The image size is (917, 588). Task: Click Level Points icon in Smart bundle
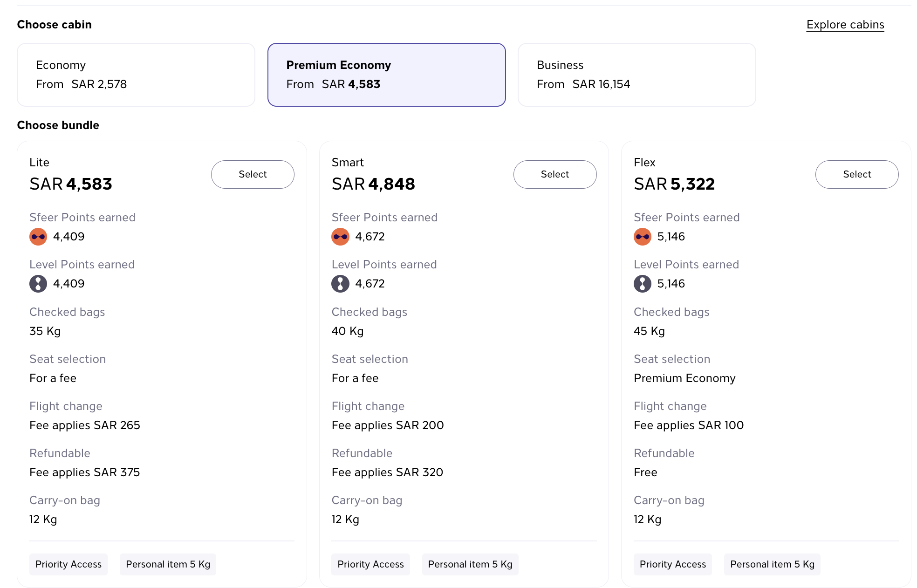(x=340, y=284)
